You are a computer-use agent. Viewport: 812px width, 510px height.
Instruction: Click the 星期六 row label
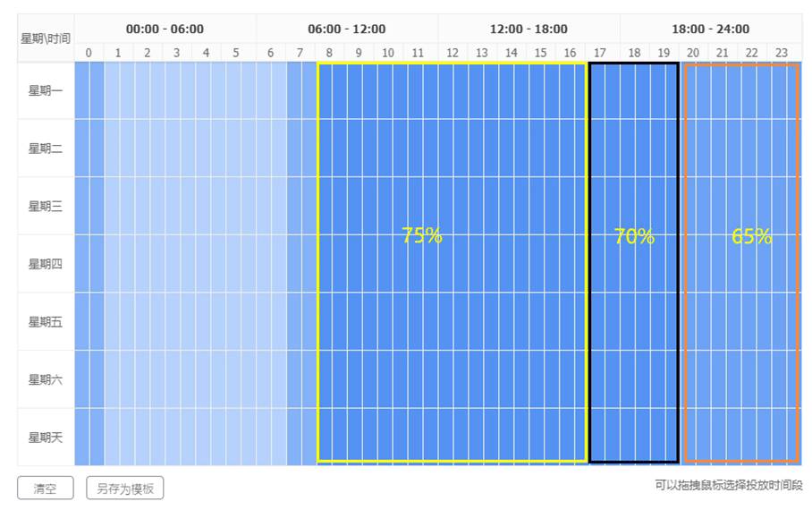[x=46, y=379]
